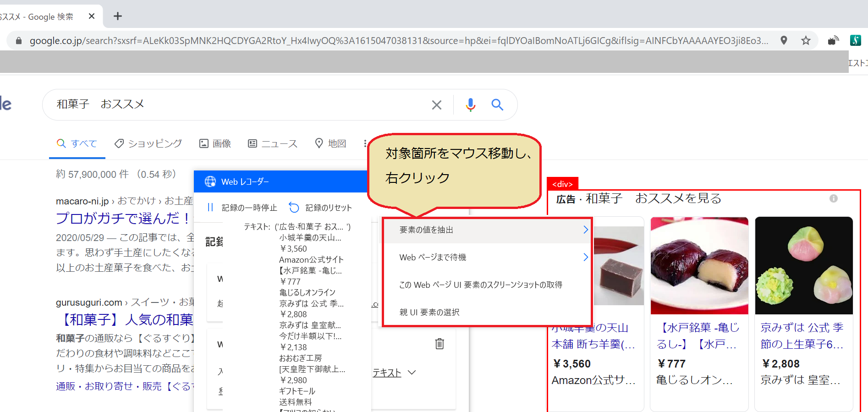Switch to the ニュース tab
This screenshot has width=868, height=412.
click(x=273, y=144)
